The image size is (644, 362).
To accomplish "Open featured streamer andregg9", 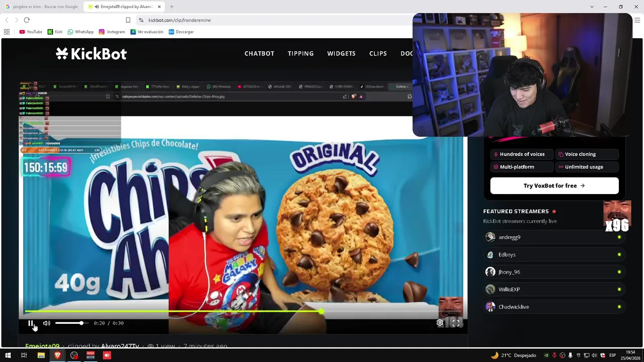I will pos(554,237).
